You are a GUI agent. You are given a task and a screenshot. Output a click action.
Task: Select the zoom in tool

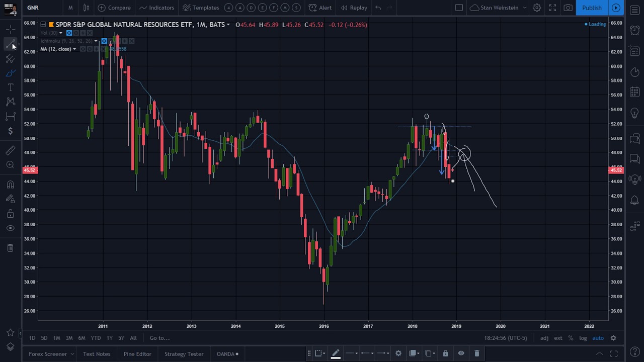[x=11, y=165]
